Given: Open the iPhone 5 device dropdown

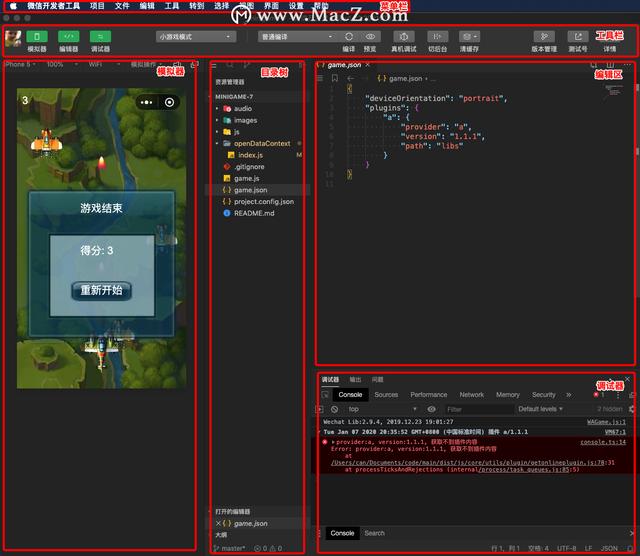Looking at the screenshot, I should [20, 64].
